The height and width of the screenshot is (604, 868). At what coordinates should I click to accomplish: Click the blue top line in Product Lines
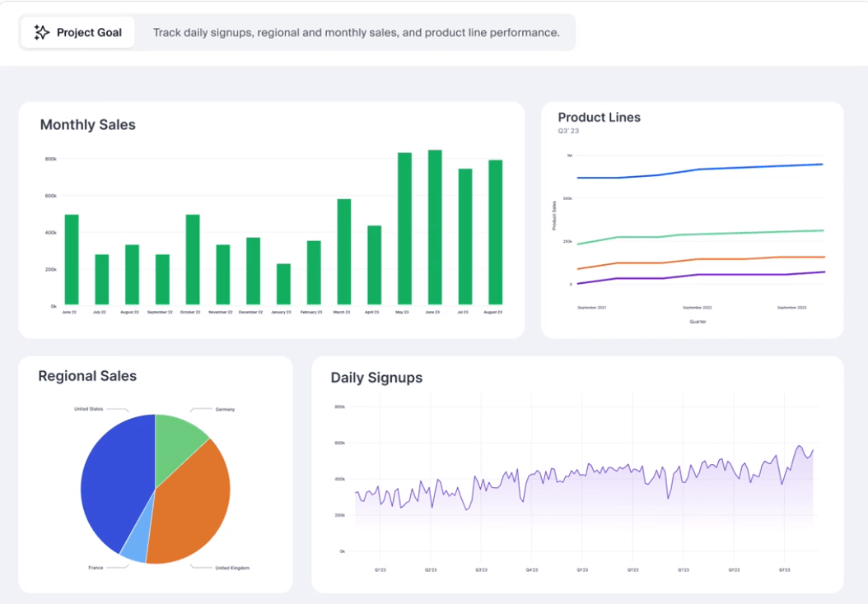(x=700, y=170)
